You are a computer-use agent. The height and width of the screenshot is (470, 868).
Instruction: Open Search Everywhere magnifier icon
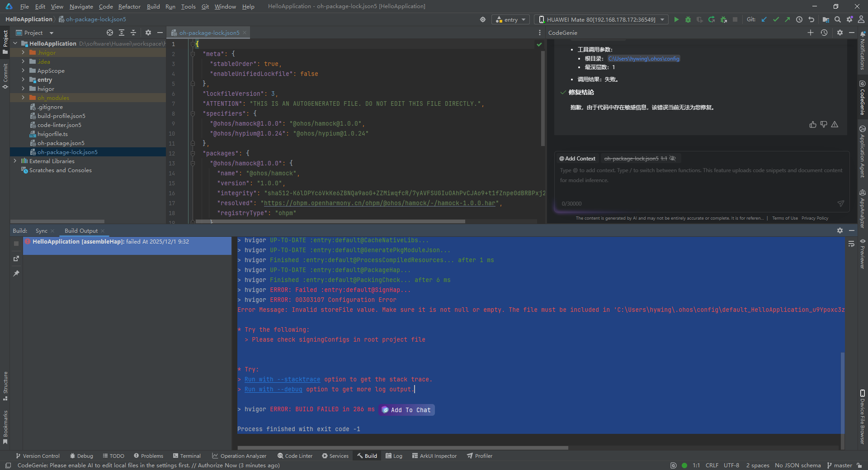[x=838, y=19]
